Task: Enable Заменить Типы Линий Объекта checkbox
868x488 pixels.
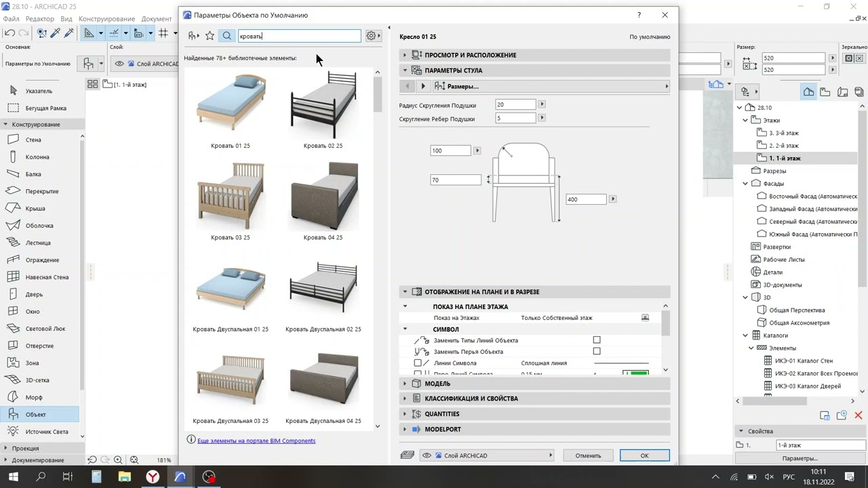Action: coord(597,340)
